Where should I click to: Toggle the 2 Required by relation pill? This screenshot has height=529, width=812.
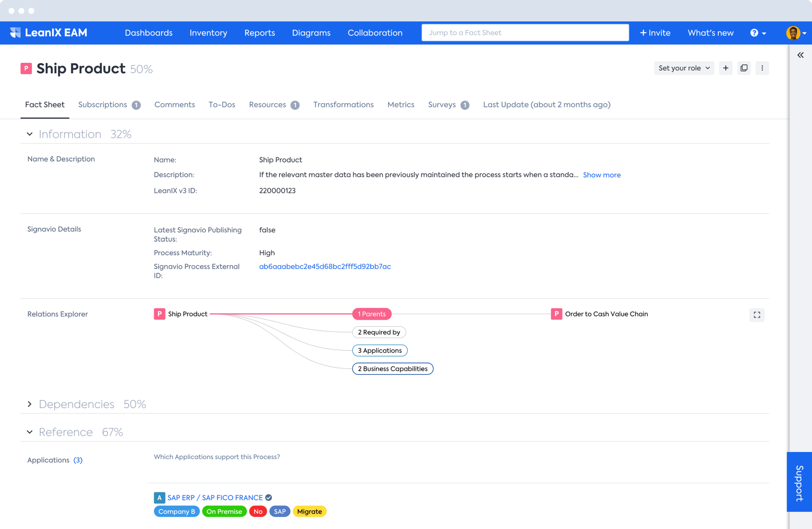(x=379, y=332)
